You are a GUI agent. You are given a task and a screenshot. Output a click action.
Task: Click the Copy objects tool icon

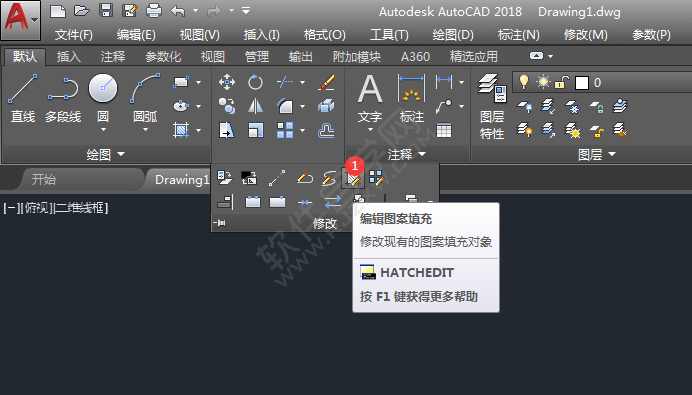tap(227, 106)
